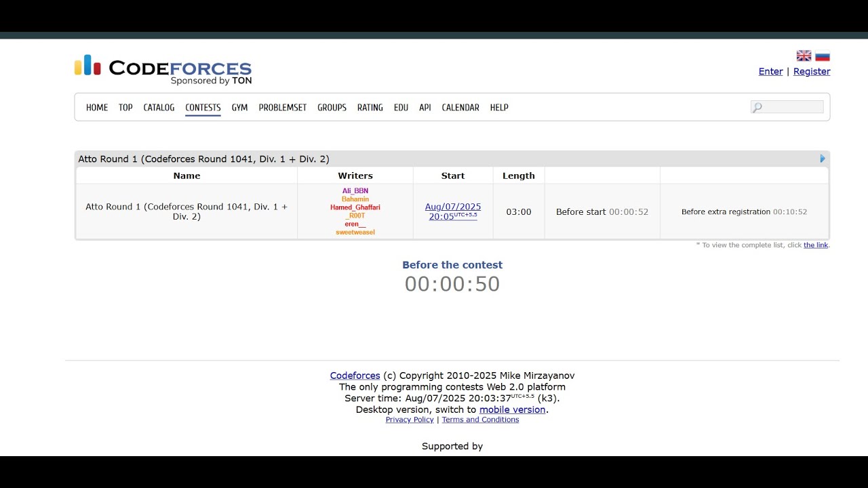Click the 'Sponsored by TON' text
Viewport: 868px width, 488px height.
coord(211,81)
